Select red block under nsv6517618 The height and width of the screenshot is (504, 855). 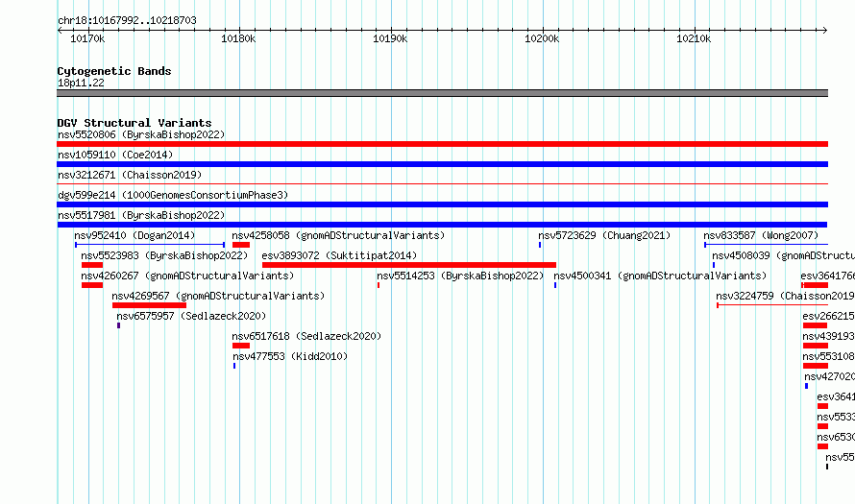tap(241, 346)
